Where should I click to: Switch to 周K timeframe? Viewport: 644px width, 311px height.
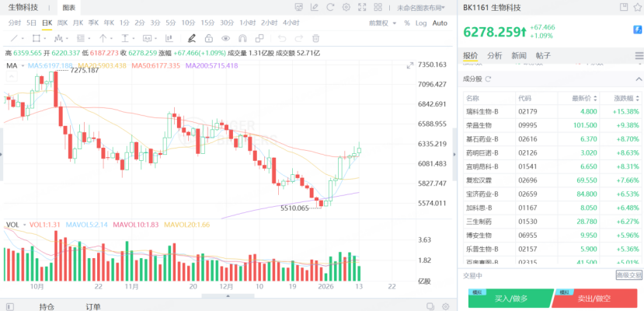point(62,23)
